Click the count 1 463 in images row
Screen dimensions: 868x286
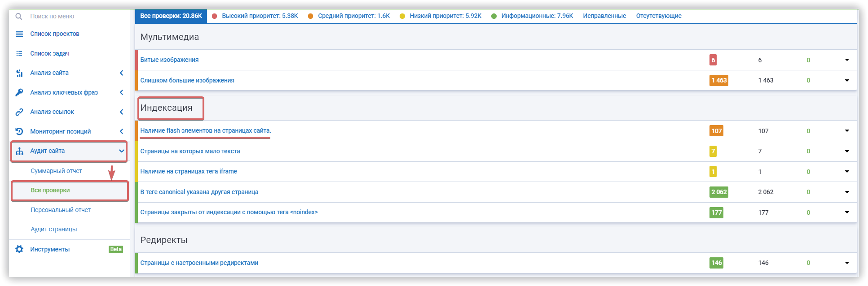[766, 81]
